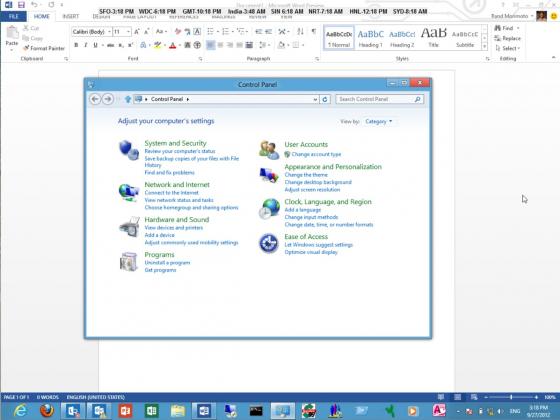
Task: Switch to the HOME ribbon tab
Action: click(x=41, y=16)
